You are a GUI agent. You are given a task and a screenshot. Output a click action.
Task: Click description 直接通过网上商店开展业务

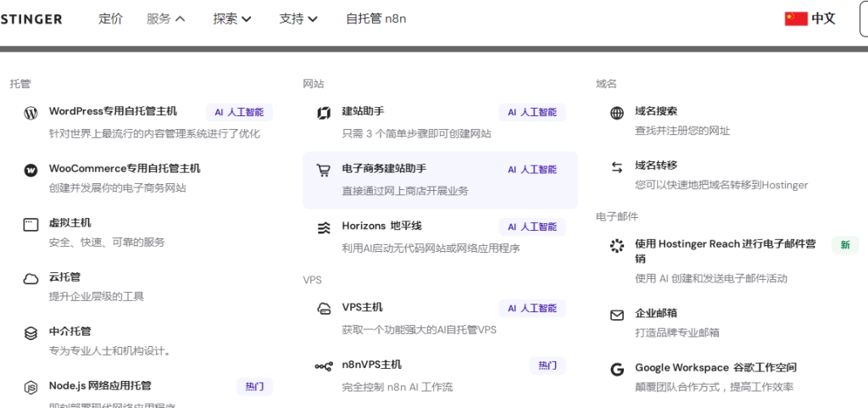[x=405, y=191]
